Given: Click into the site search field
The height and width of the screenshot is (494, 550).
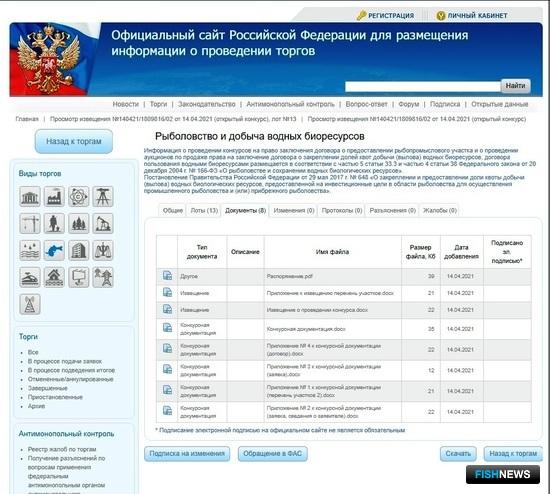Looking at the screenshot, I should [423, 86].
